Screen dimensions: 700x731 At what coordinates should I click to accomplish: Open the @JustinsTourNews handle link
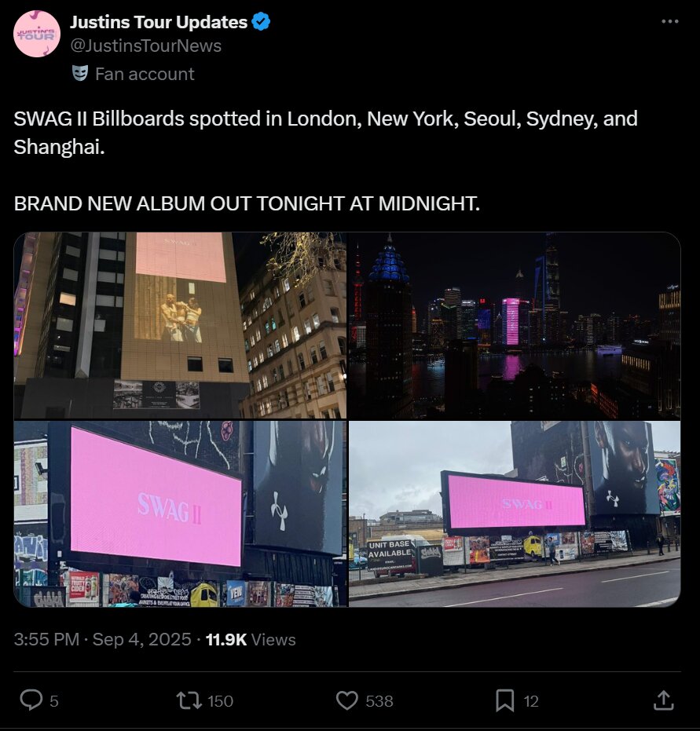point(145,46)
